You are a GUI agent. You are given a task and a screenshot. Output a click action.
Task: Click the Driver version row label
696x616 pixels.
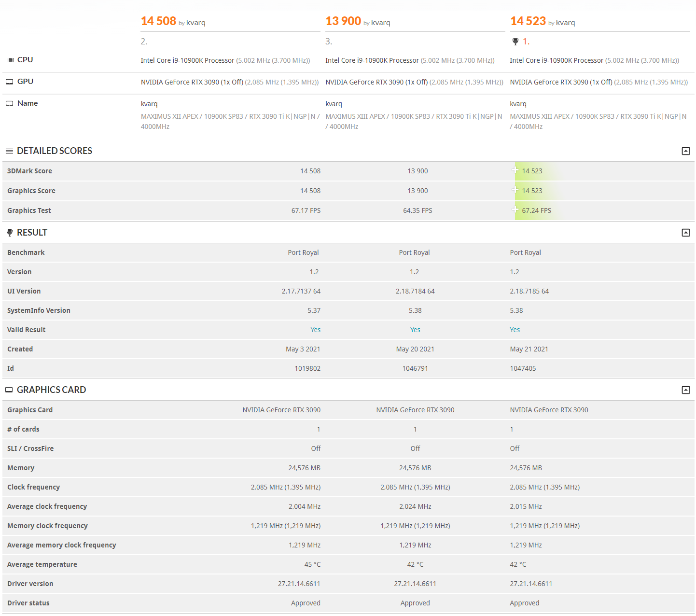click(x=30, y=584)
